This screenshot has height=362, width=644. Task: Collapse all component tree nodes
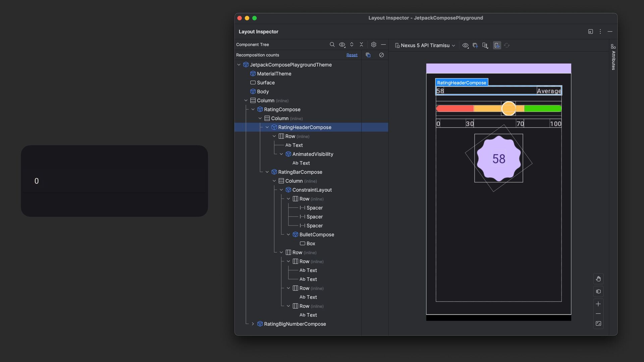361,45
